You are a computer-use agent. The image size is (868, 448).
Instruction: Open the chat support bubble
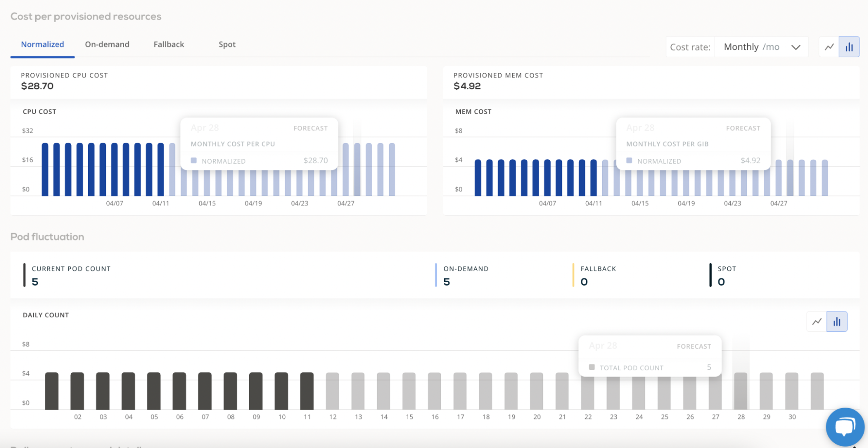click(x=845, y=427)
